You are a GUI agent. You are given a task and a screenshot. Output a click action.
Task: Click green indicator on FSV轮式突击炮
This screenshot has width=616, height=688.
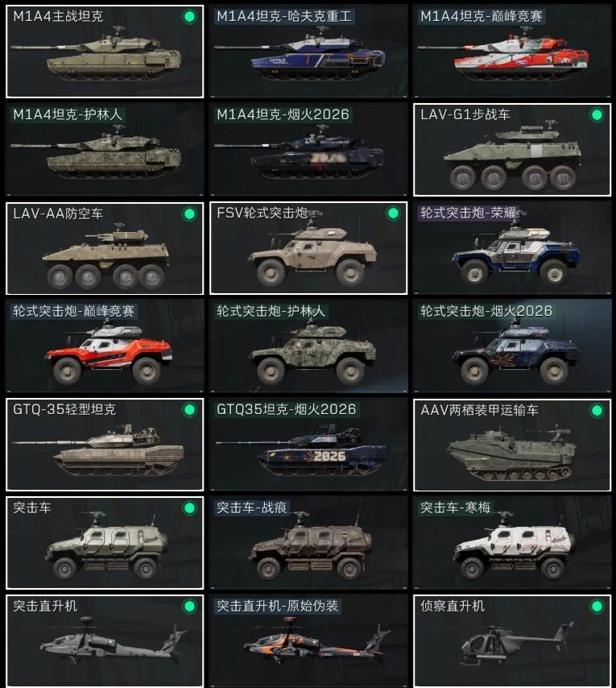(393, 213)
